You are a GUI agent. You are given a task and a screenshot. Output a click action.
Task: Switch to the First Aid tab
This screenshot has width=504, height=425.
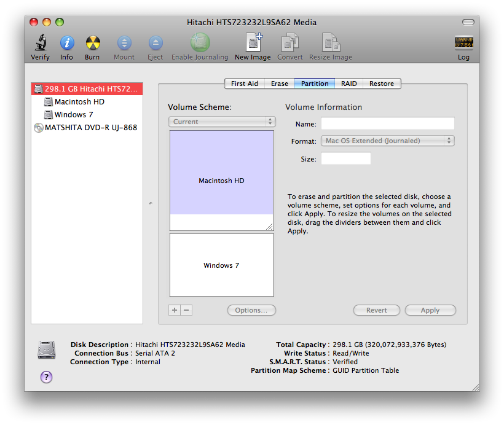pos(245,84)
